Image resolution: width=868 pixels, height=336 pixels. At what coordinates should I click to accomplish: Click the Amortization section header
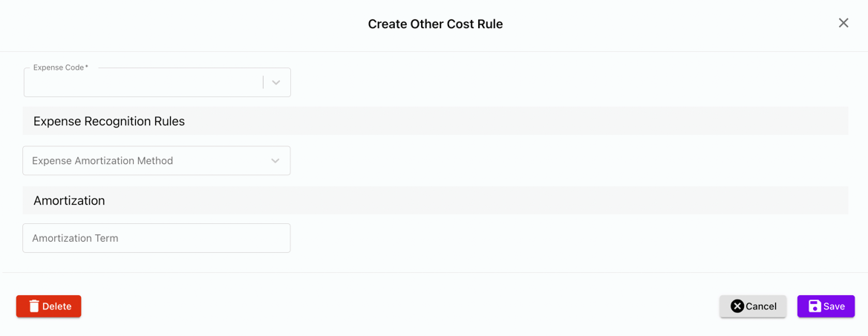pos(69,201)
